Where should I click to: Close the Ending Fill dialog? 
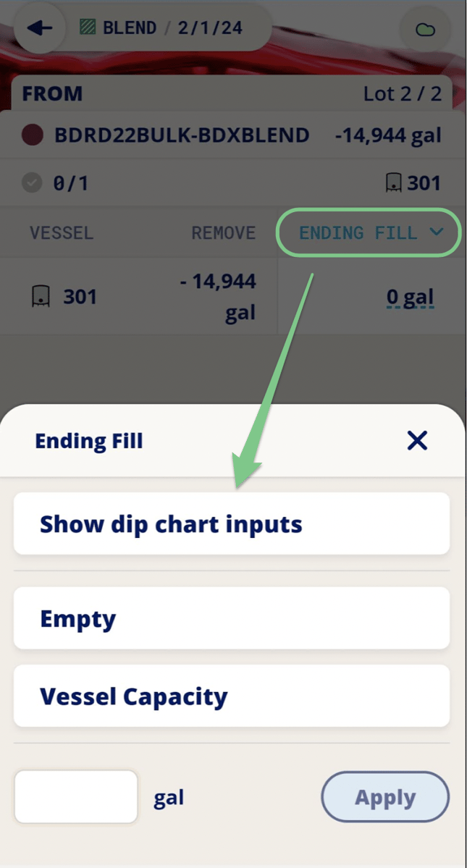tap(416, 441)
